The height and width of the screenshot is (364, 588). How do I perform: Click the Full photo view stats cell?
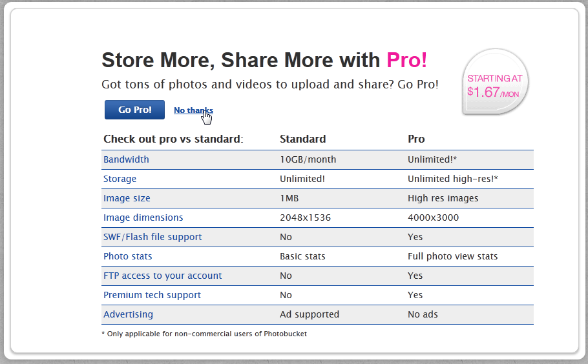click(x=452, y=256)
